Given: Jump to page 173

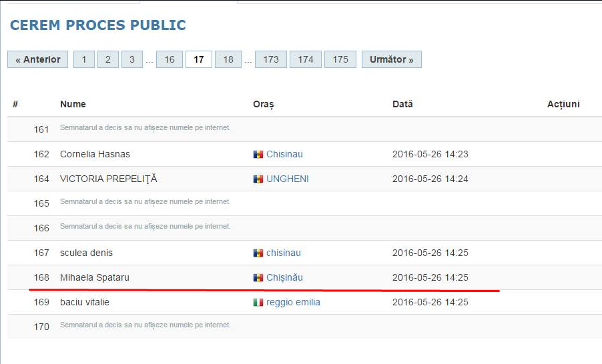Looking at the screenshot, I should [x=271, y=59].
